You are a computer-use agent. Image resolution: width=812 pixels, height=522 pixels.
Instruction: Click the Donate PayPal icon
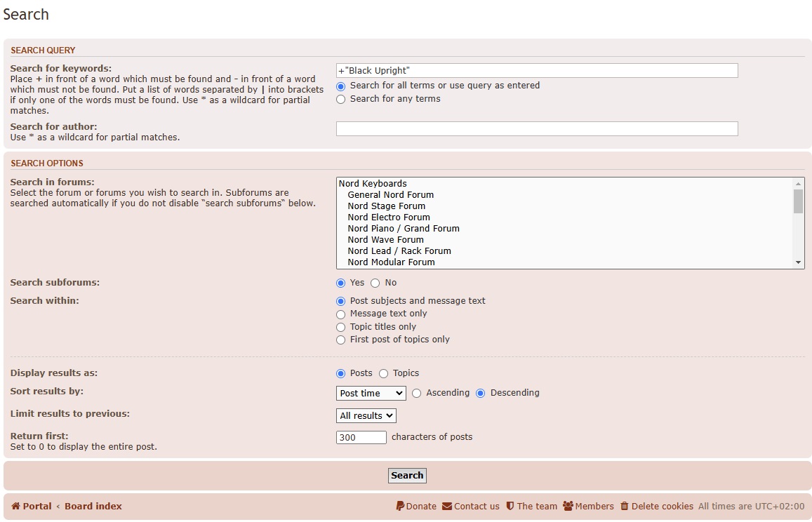click(400, 507)
